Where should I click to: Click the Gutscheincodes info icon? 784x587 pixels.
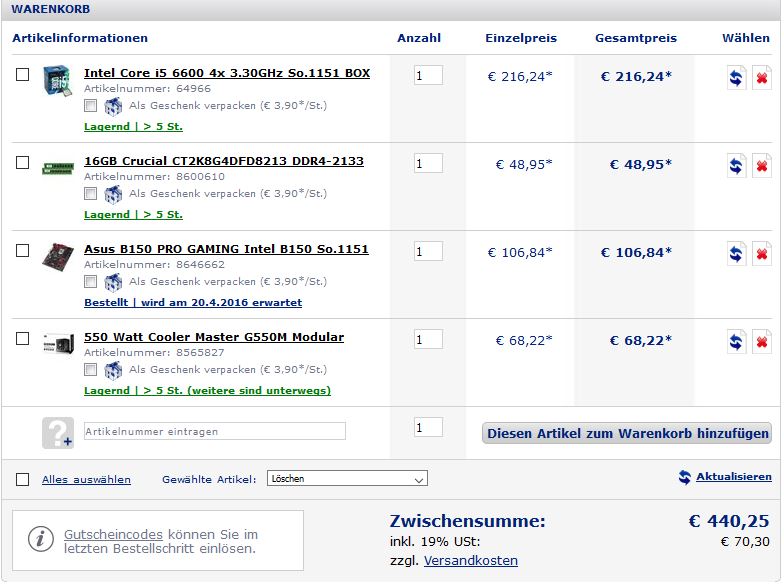(x=40, y=540)
